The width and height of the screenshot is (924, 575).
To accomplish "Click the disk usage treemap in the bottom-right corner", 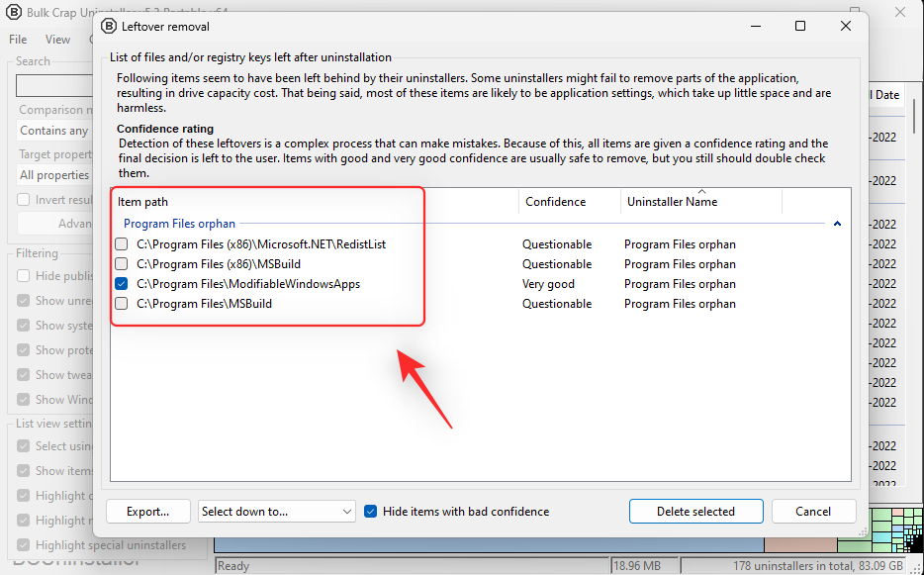I will pos(896,527).
